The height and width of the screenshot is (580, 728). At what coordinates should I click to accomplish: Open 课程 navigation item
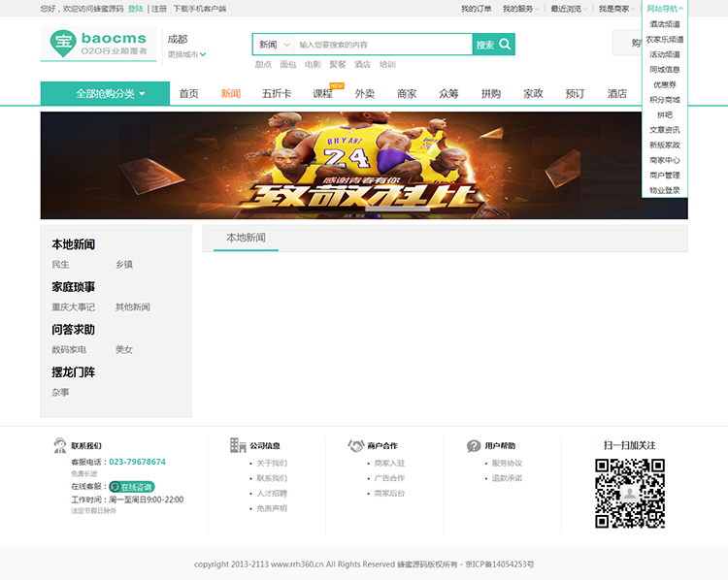[322, 94]
